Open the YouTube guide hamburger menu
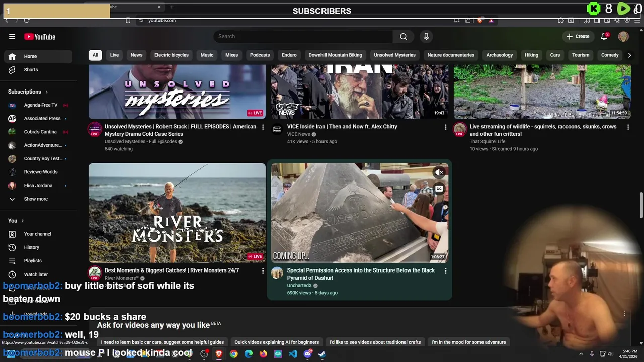The width and height of the screenshot is (644, 362). (12, 37)
